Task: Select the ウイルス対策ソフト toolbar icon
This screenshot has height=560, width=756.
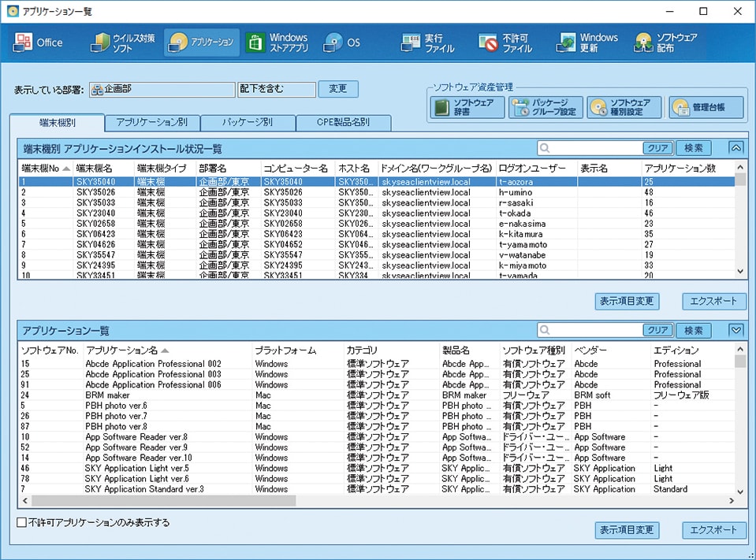Action: pyautogui.click(x=122, y=43)
